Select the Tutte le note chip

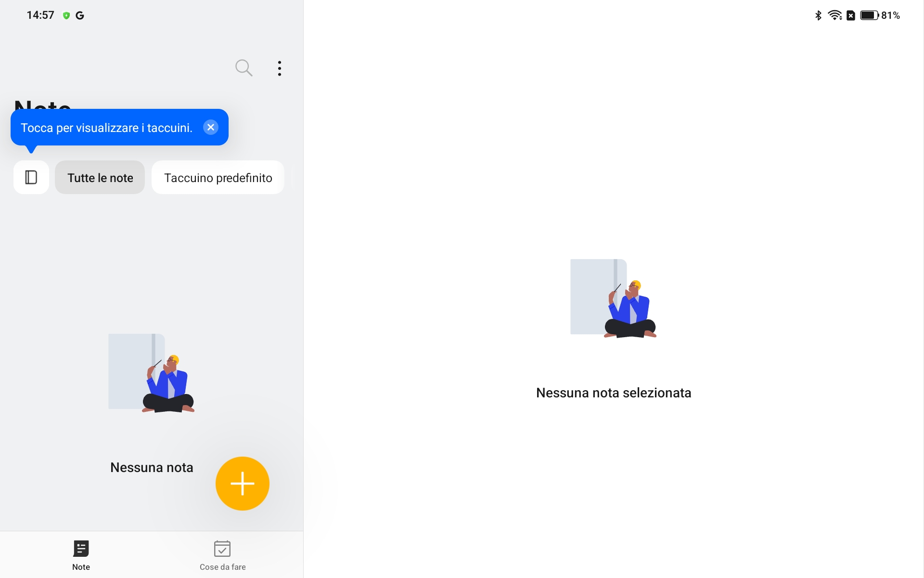(100, 177)
